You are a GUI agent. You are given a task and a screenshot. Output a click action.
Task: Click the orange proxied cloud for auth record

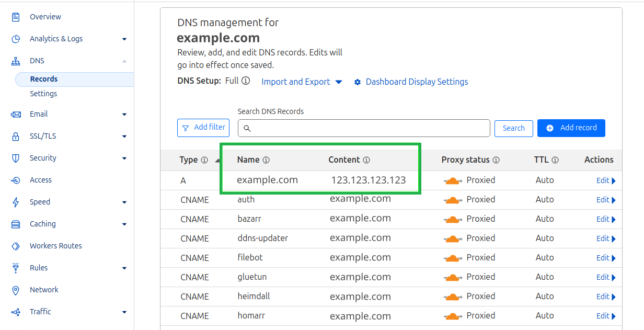453,200
